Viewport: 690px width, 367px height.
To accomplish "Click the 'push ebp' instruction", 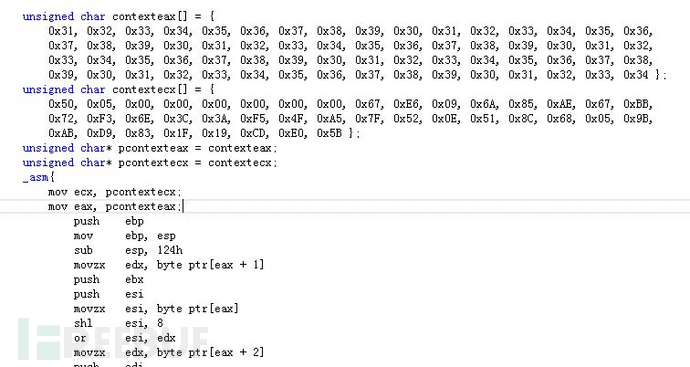I will [109, 221].
